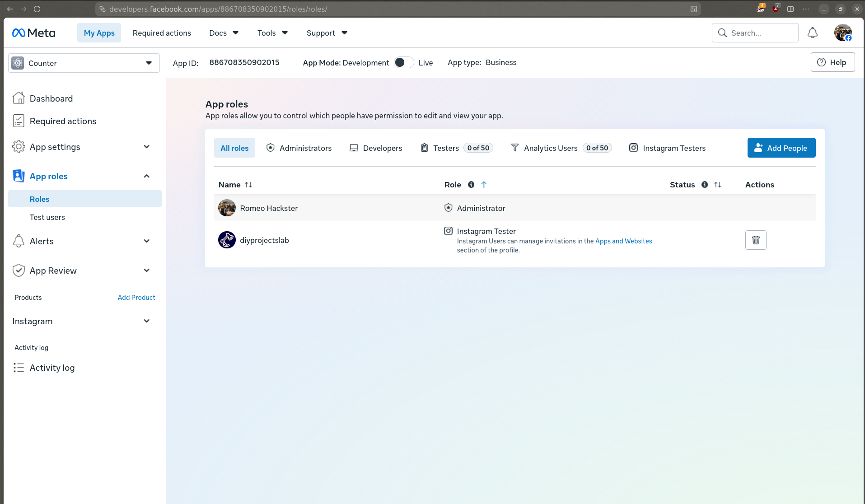Image resolution: width=865 pixels, height=504 pixels.
Task: Click the App ID number 886708350902015
Action: [x=244, y=62]
